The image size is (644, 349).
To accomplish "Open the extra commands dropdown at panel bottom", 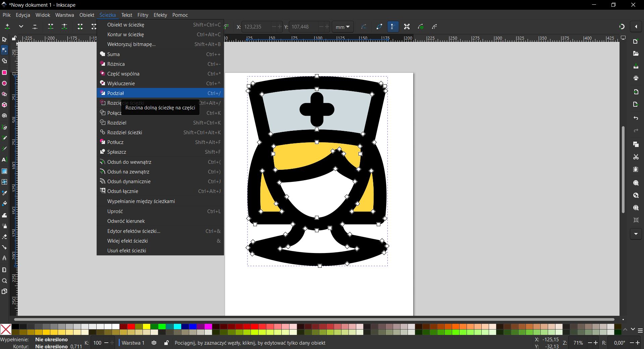I will point(636,234).
